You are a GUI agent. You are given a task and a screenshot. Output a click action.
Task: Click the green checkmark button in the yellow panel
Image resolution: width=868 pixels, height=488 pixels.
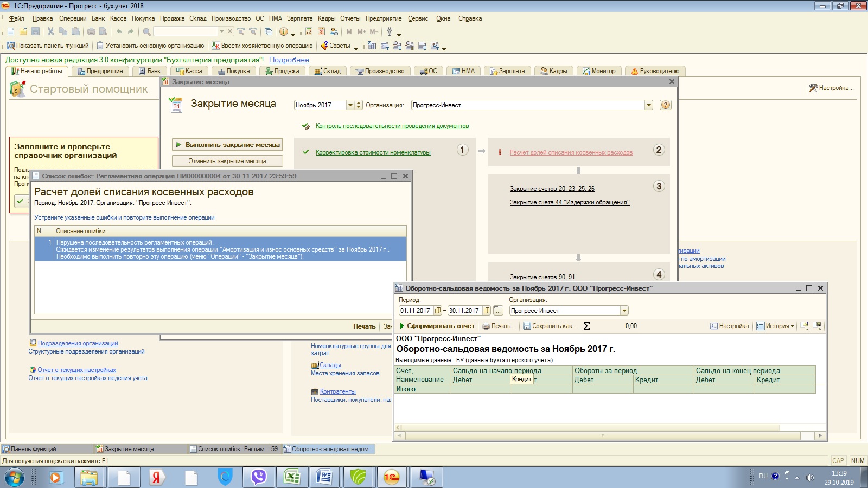tap(20, 202)
